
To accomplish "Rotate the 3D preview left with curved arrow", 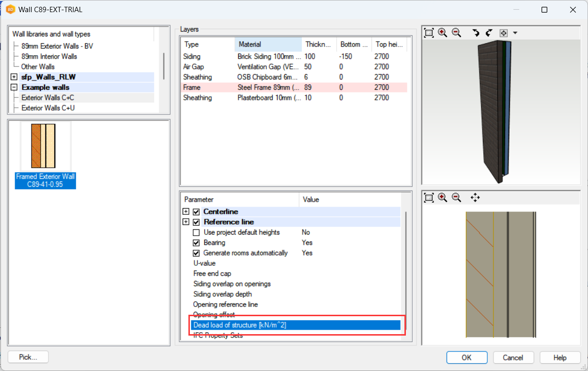I will pyautogui.click(x=476, y=33).
